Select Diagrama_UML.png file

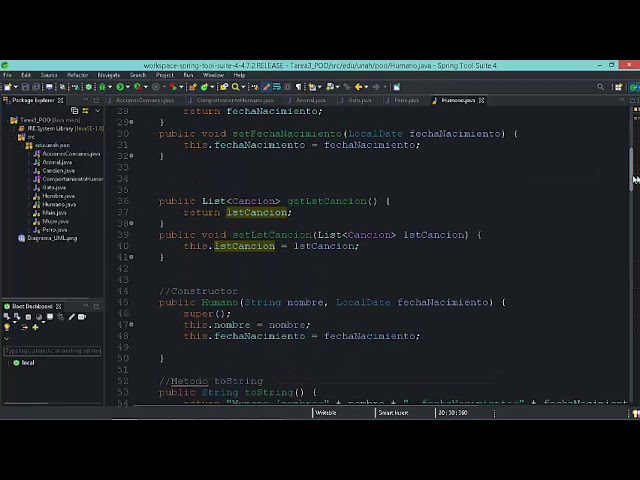(48, 238)
